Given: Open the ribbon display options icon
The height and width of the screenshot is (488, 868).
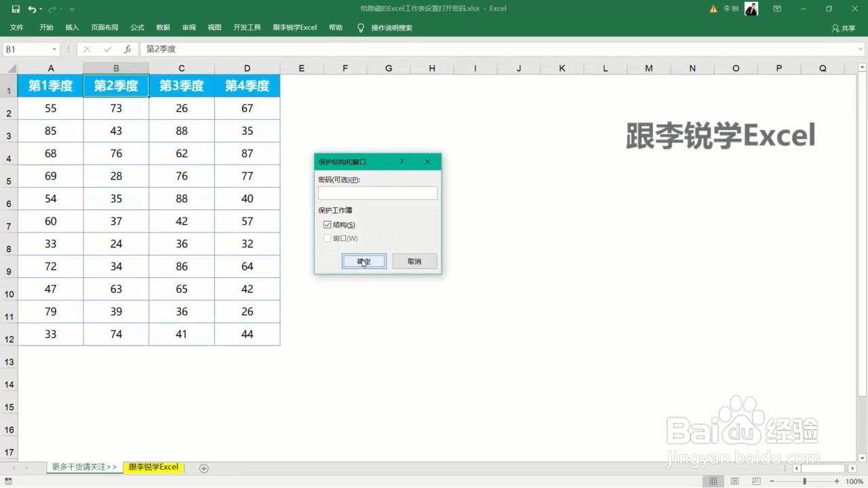Looking at the screenshot, I should [x=777, y=9].
